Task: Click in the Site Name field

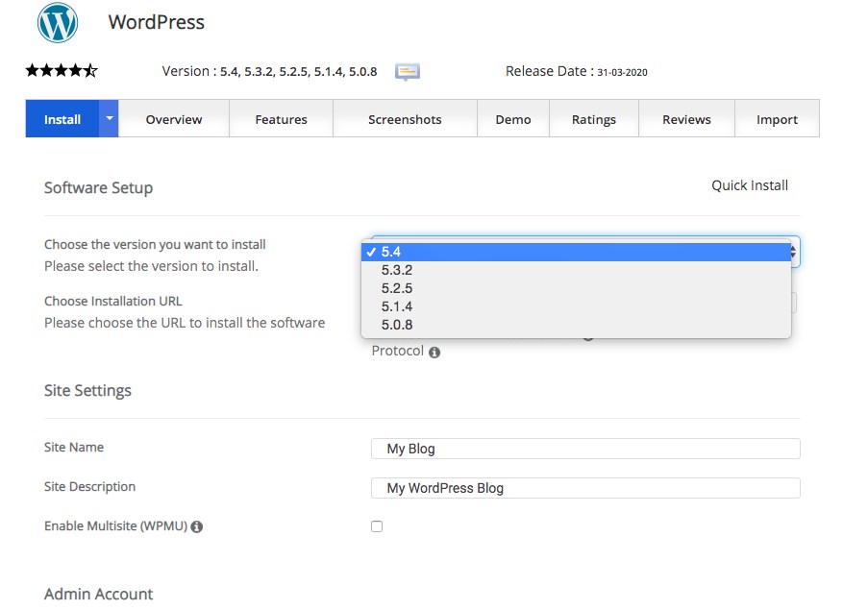Action: pos(585,449)
